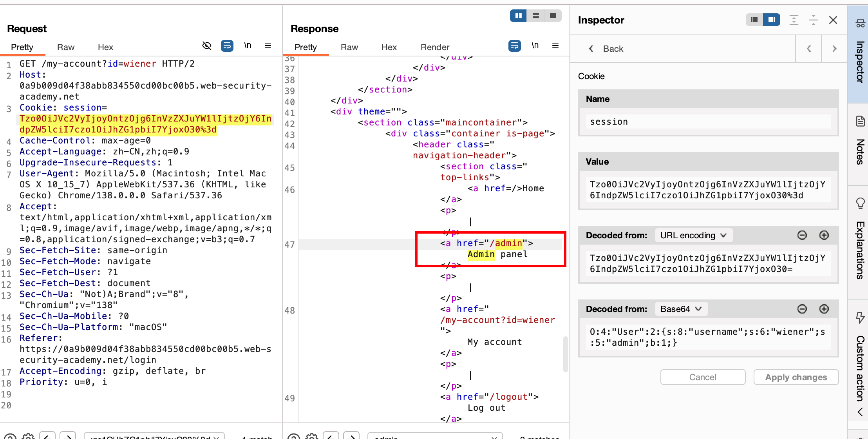Select top-bottom split layout icon

point(535,16)
